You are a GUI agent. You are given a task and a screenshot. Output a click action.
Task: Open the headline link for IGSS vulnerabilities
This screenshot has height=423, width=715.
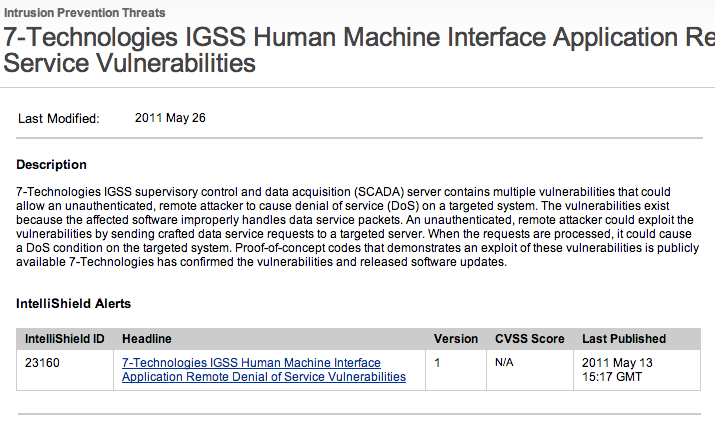264,369
